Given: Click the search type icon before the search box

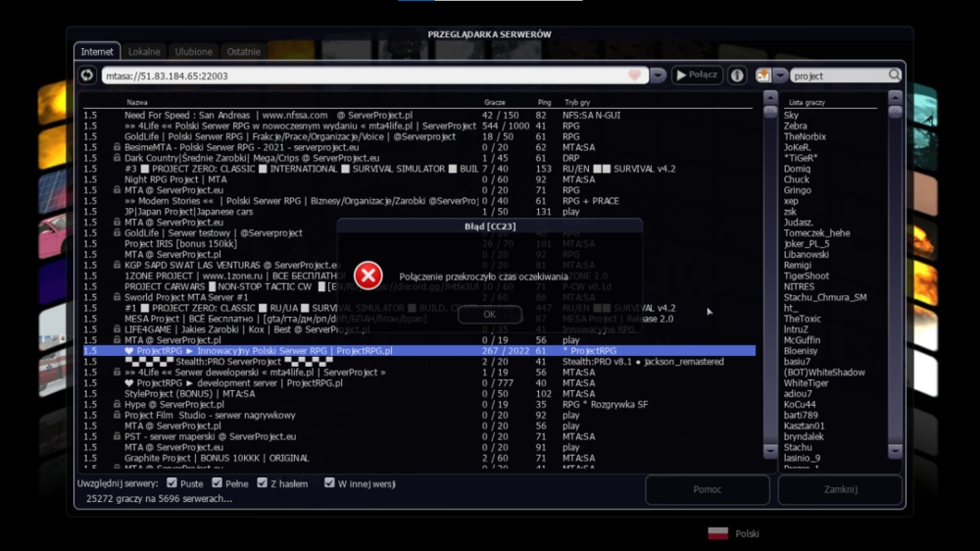Looking at the screenshot, I should (763, 75).
